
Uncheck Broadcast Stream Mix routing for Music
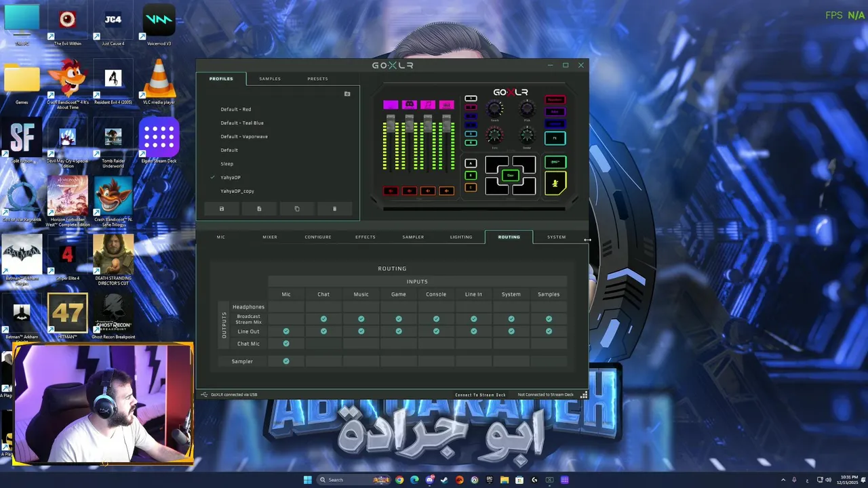(361, 319)
